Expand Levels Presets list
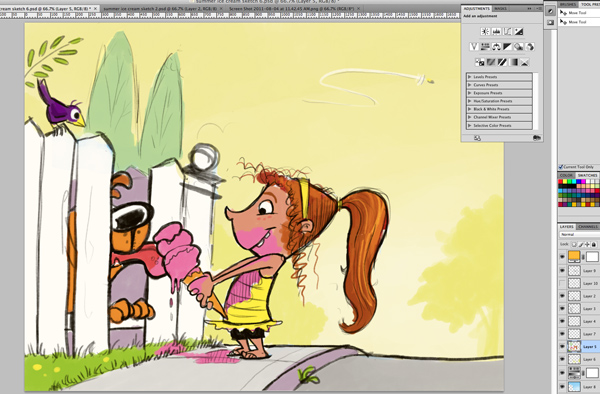Screen dimensions: 600x394 pos(470,77)
